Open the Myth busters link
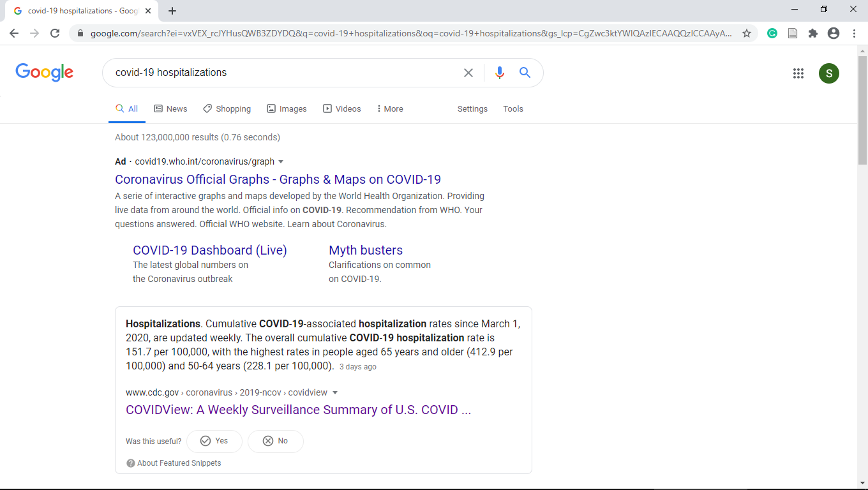The image size is (868, 490). tap(366, 250)
